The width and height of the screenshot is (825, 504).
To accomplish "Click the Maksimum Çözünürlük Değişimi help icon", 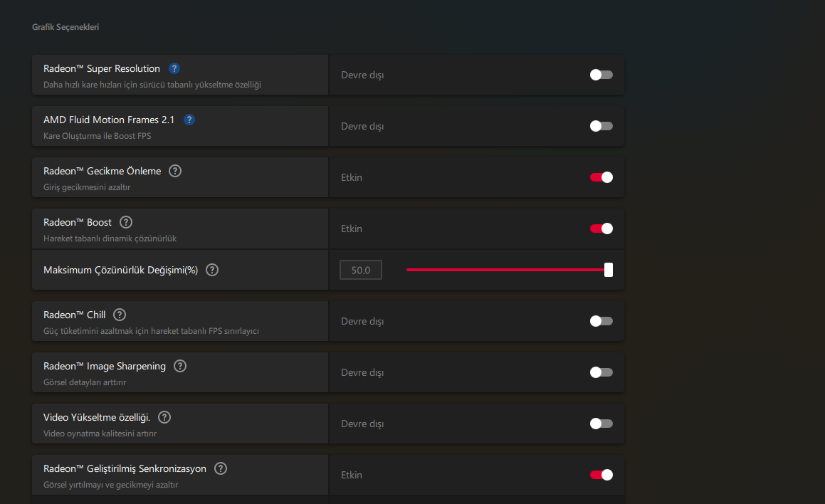I will (x=212, y=270).
